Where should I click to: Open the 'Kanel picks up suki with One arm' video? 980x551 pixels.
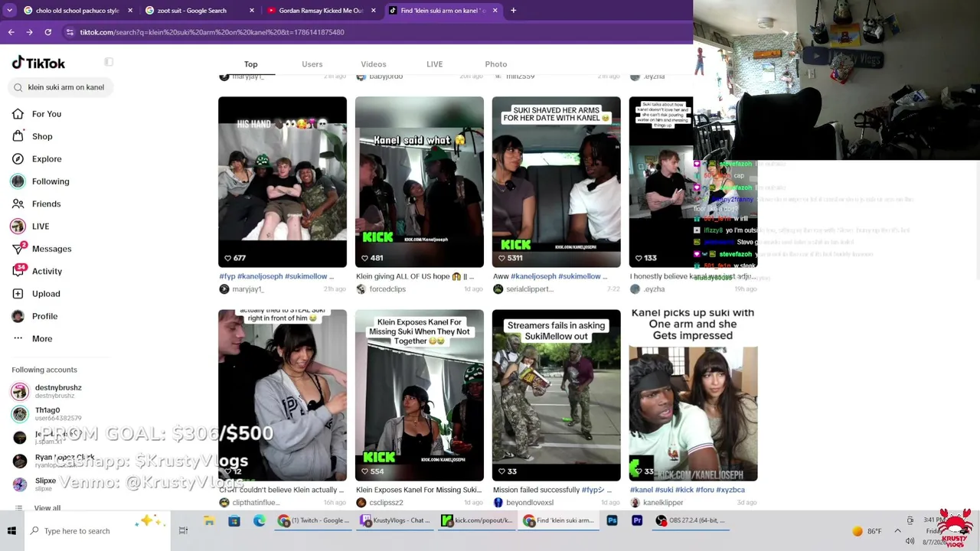[694, 396]
